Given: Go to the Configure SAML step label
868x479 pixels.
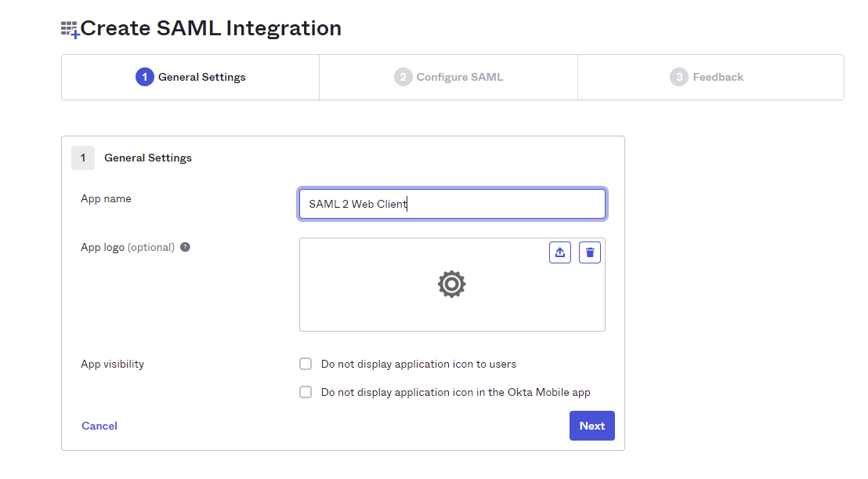Looking at the screenshot, I should point(460,77).
